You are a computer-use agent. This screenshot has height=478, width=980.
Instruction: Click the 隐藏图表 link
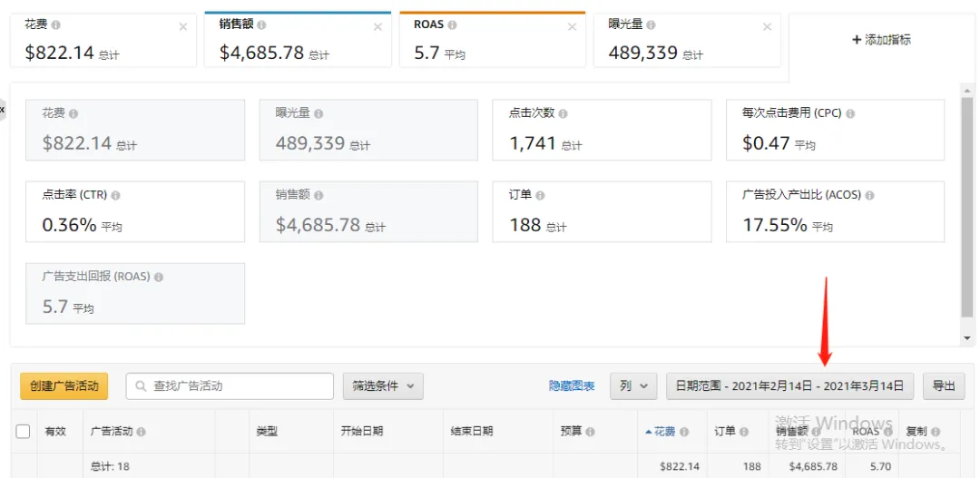pos(572,386)
